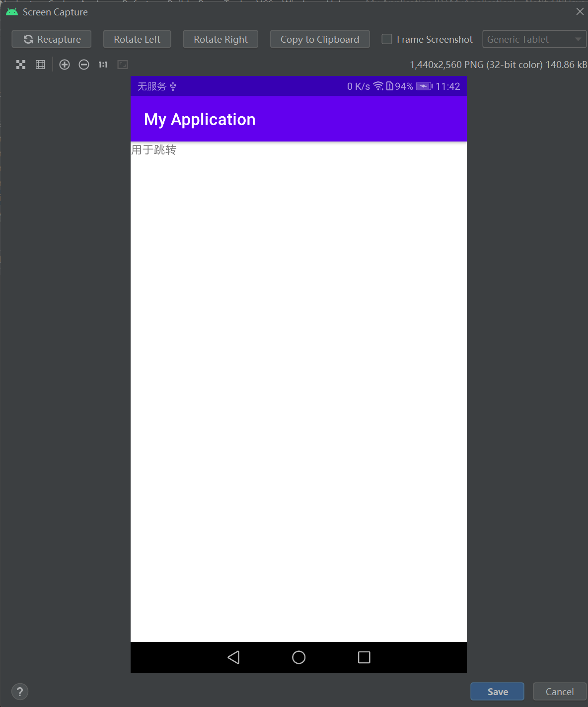The image size is (588, 707).
Task: Show the grid overlay icon
Action: pyautogui.click(x=40, y=65)
